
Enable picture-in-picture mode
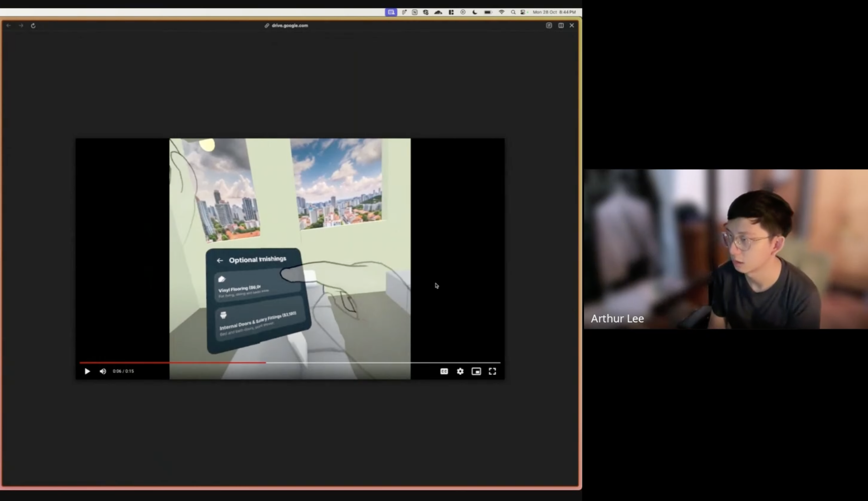pyautogui.click(x=476, y=371)
